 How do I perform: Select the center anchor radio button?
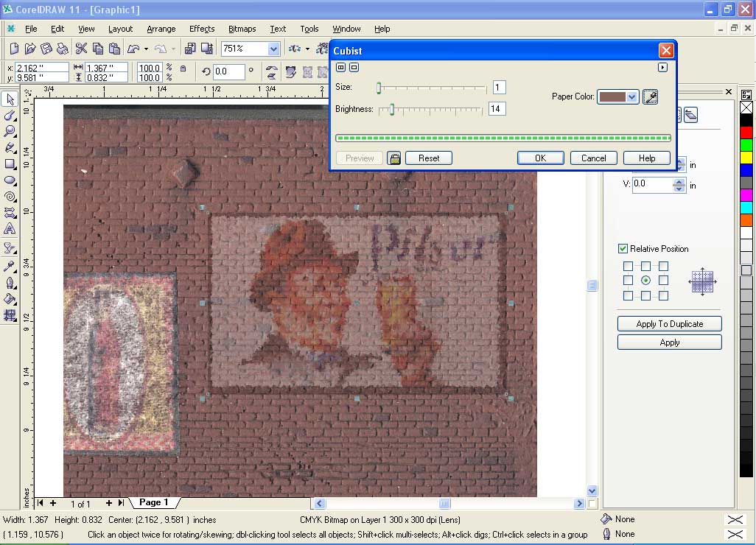pos(645,281)
